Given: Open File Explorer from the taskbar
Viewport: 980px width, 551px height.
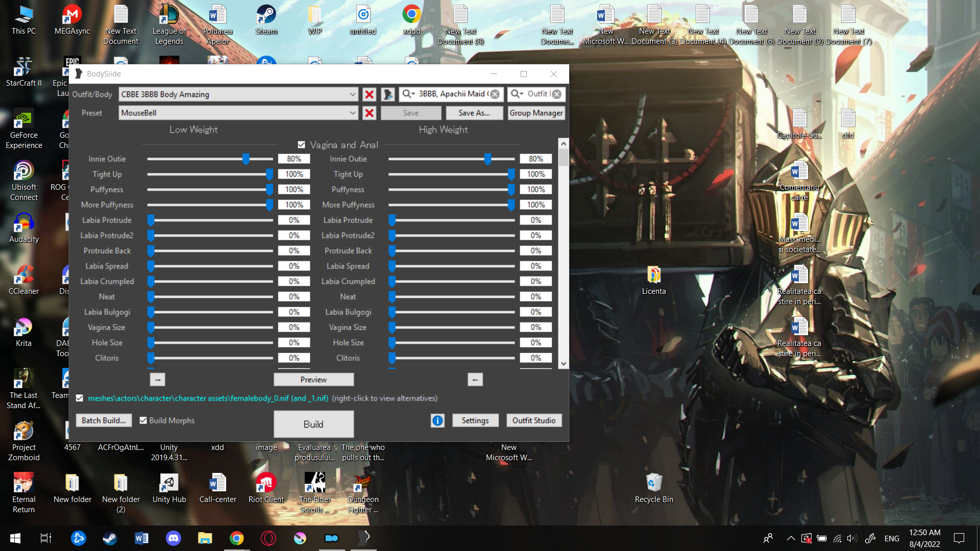Looking at the screenshot, I should click(205, 538).
